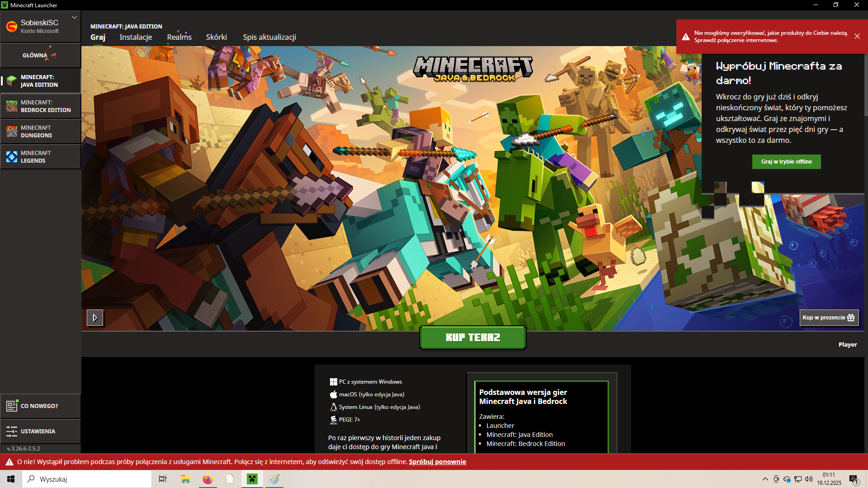Click the Spróbuj ponownie link
Viewport: 868px width, 488px height.
(x=437, y=462)
